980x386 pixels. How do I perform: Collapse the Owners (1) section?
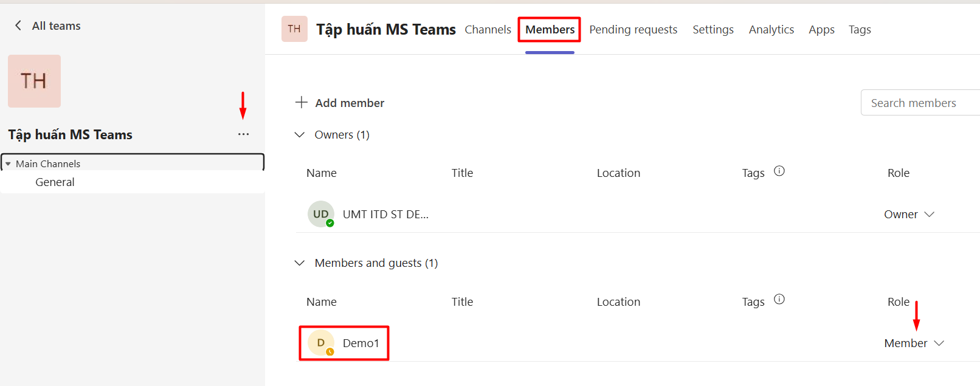coord(300,135)
